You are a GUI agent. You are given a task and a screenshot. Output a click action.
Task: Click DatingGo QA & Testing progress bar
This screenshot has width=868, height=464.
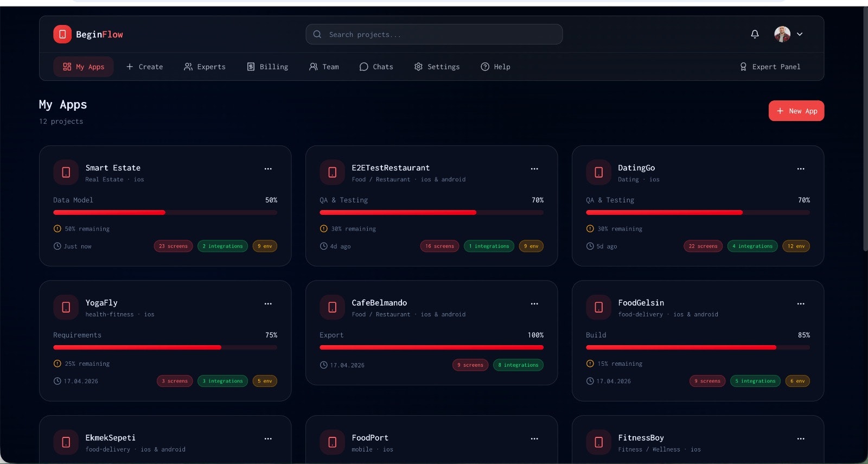pos(698,213)
